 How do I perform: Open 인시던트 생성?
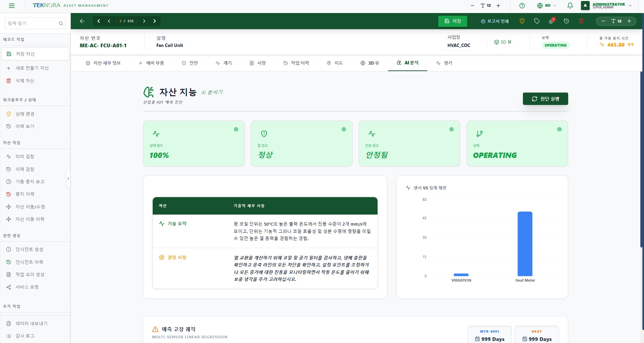[35, 249]
